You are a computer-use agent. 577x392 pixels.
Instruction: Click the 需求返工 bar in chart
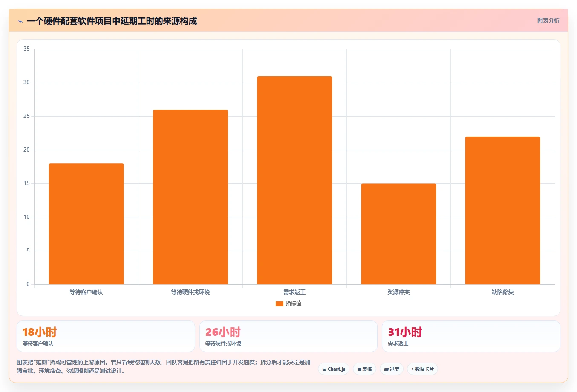pos(294,180)
